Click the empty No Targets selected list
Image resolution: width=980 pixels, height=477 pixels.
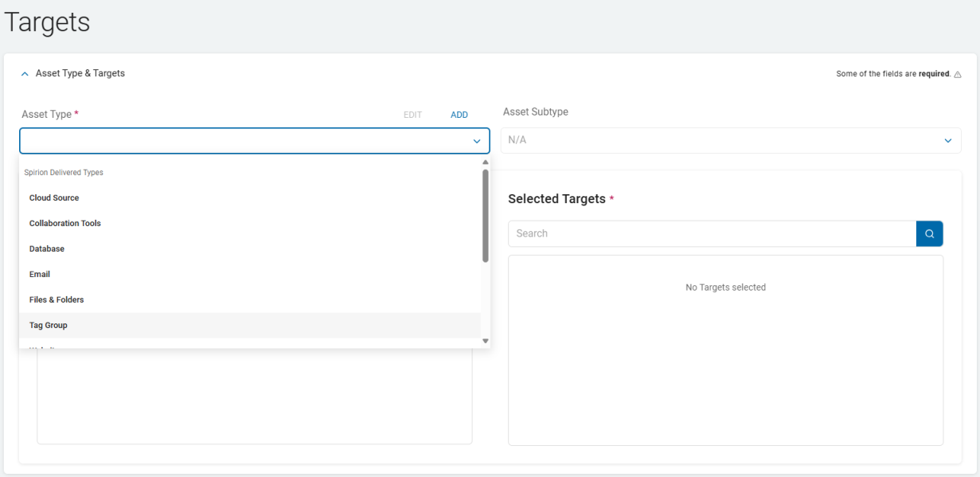725,350
